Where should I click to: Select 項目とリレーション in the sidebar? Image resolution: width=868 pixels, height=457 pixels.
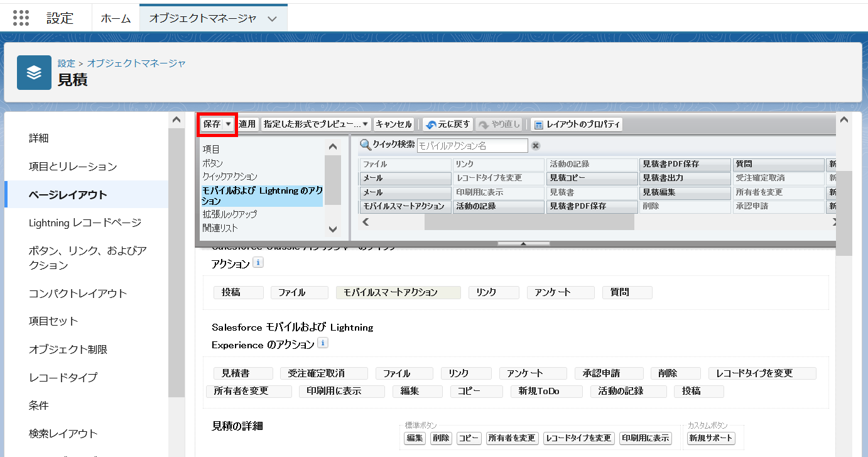click(73, 167)
